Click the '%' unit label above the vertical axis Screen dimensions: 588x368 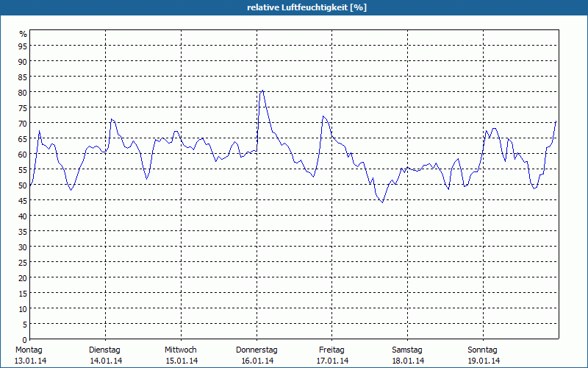pos(23,34)
